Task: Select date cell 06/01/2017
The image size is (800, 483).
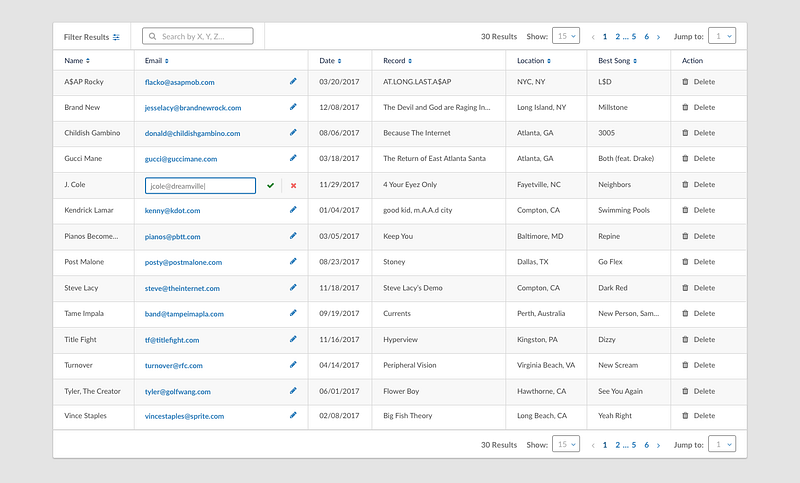Action: pyautogui.click(x=339, y=391)
